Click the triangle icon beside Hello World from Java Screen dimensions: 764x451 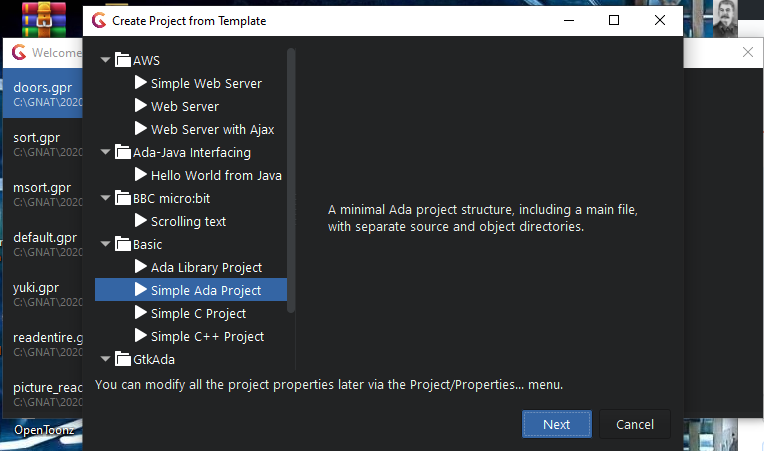[x=141, y=175]
